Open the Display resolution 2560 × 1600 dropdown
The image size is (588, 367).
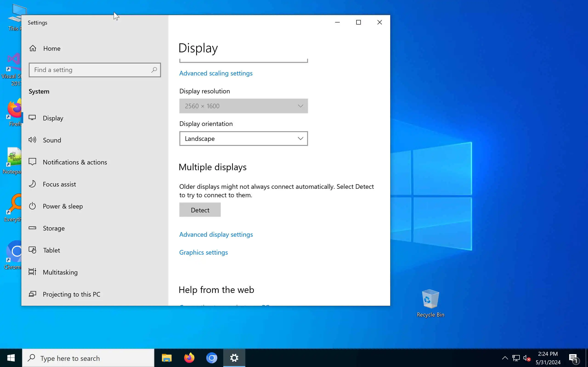point(243,106)
